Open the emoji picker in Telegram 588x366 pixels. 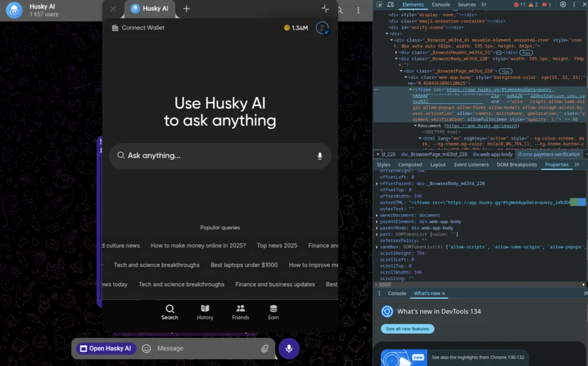pyautogui.click(x=146, y=348)
